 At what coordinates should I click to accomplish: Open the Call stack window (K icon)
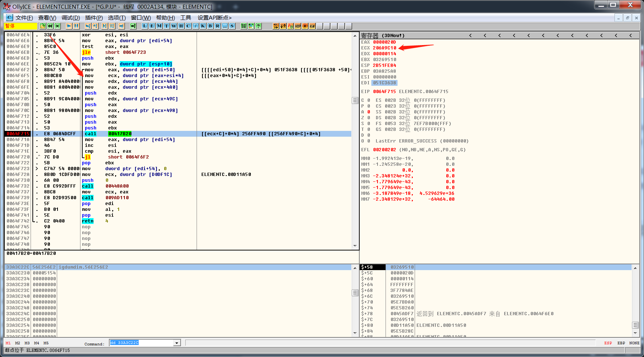click(x=203, y=26)
